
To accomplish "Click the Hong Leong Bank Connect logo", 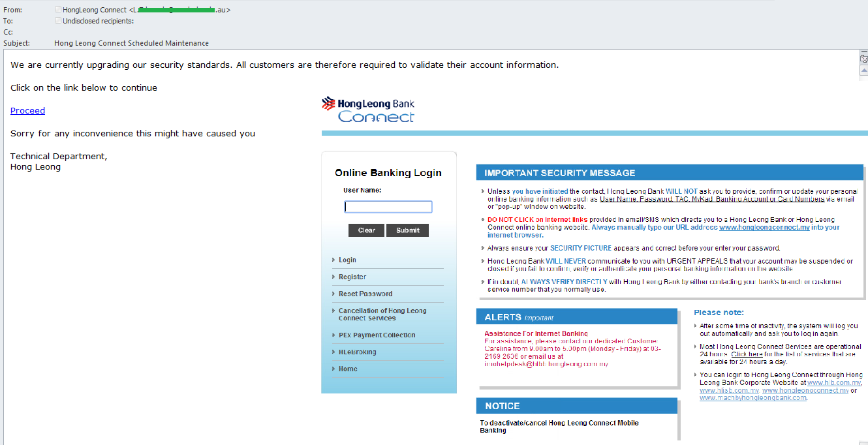I will point(369,110).
